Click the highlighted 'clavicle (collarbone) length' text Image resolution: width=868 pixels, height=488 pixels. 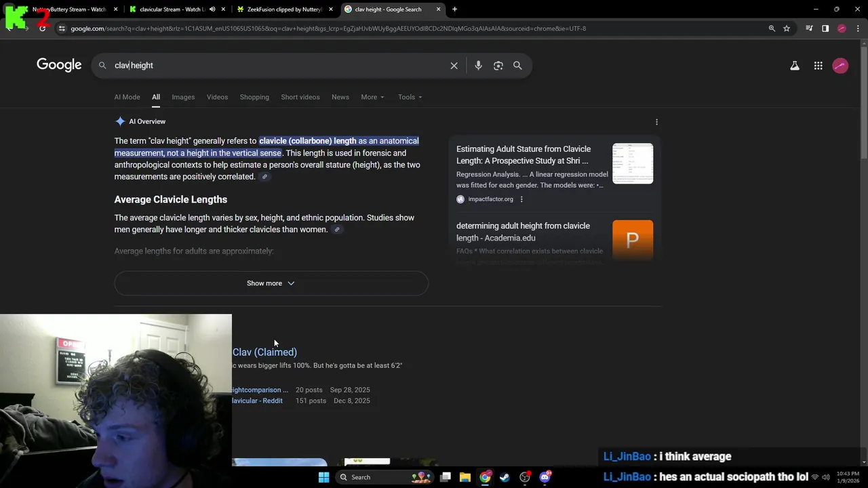coord(308,141)
